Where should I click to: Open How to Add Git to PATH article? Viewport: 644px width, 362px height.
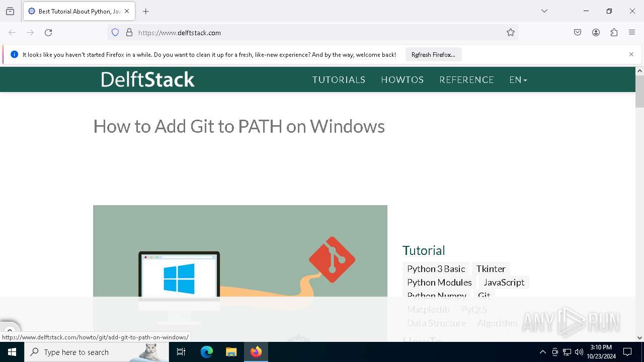click(239, 126)
